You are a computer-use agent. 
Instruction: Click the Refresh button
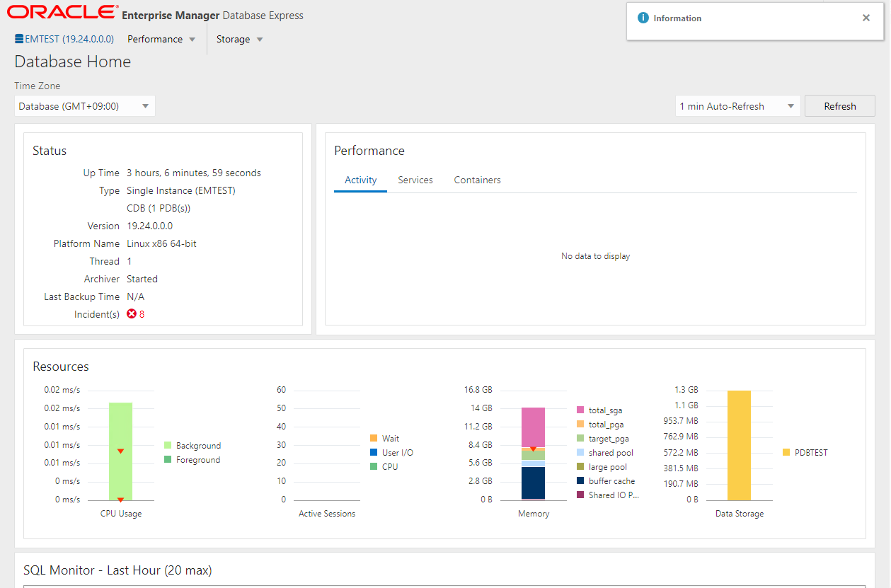[x=840, y=106]
